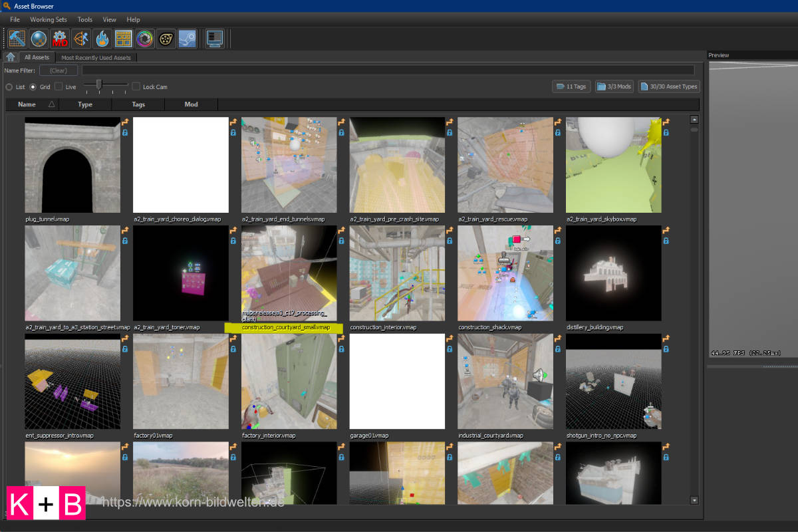Screen dimensions: 798x532
Task: Open the AnimGraph editor icon
Action: tap(81, 39)
